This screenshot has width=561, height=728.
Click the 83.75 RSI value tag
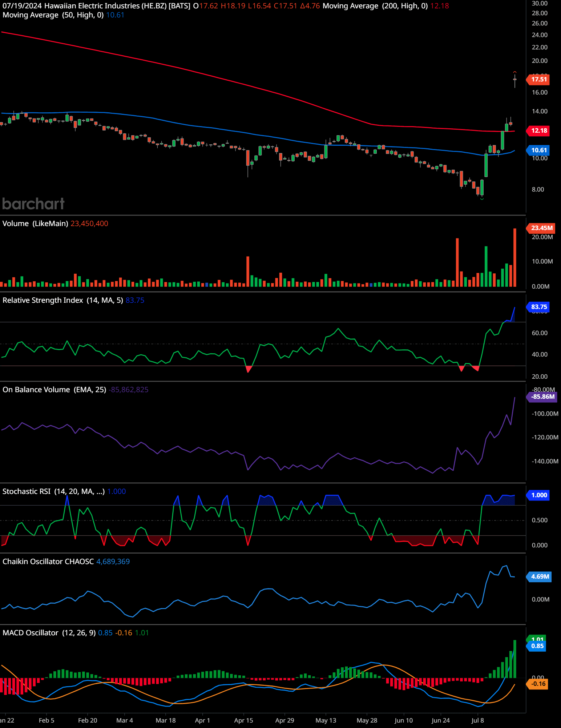[538, 307]
